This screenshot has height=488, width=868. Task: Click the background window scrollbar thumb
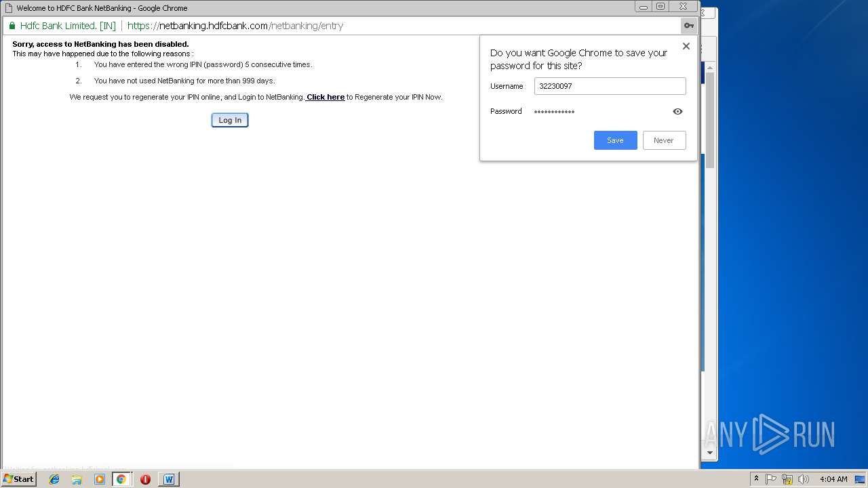(710, 120)
